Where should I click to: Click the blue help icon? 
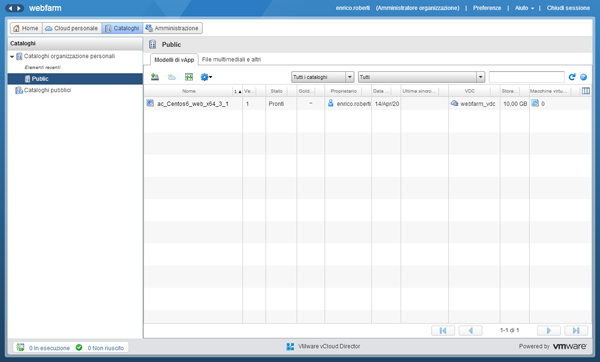pos(584,77)
